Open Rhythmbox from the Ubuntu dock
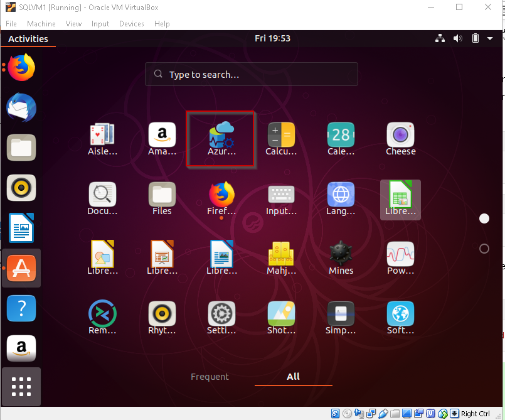The image size is (505, 420). pyautogui.click(x=21, y=188)
